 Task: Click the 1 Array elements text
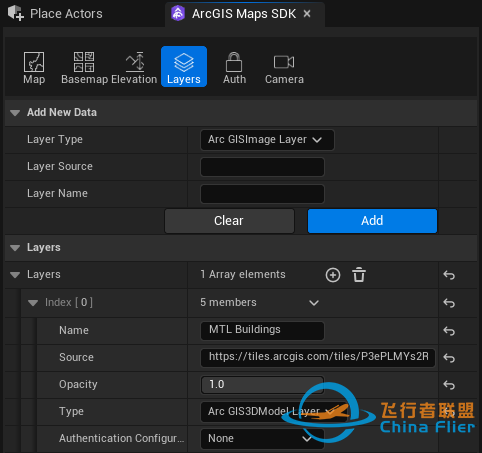pos(243,274)
